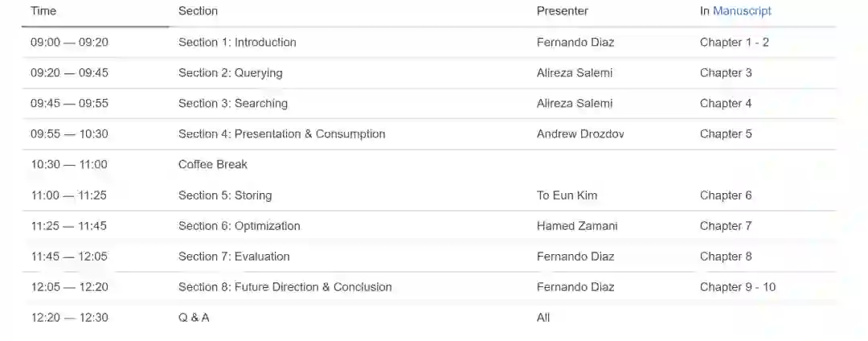Select the Section 2: Querying cell

pyautogui.click(x=231, y=73)
